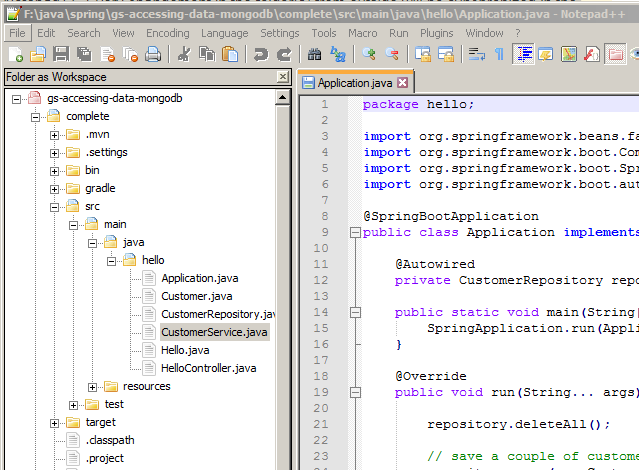Screen dimensions: 639x470
Task: Undo the last edit
Action: tap(261, 54)
